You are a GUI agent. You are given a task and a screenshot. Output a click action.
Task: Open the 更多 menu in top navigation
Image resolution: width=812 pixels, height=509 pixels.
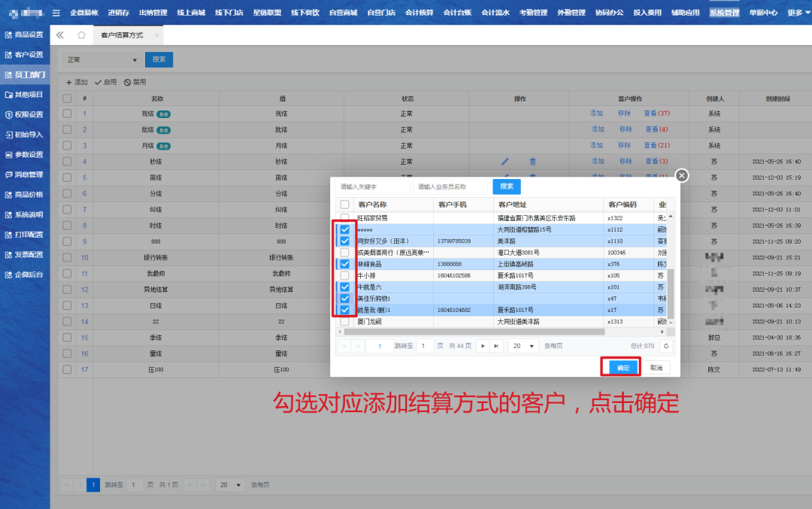click(795, 13)
